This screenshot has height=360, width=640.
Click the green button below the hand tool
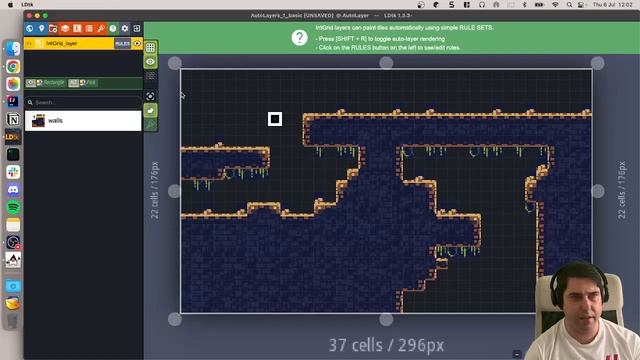[151, 124]
